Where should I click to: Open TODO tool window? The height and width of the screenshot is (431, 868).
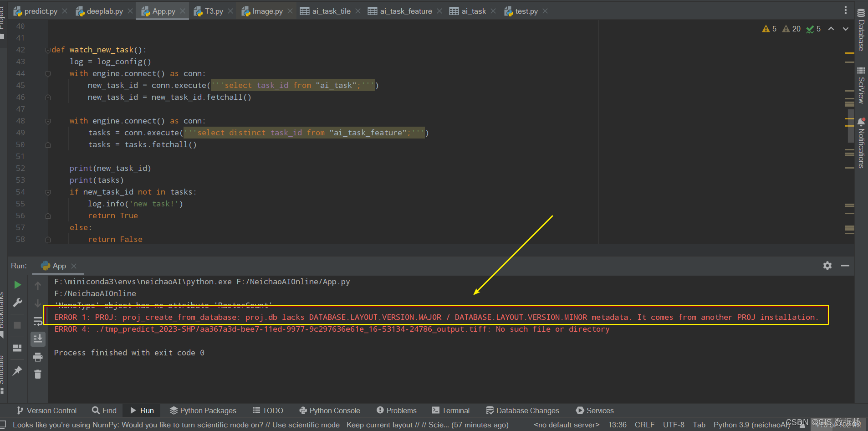(x=268, y=410)
